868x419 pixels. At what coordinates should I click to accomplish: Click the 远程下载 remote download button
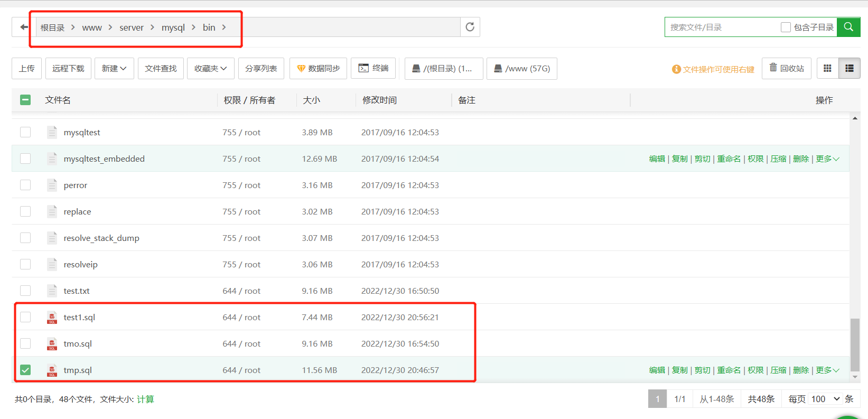(68, 69)
